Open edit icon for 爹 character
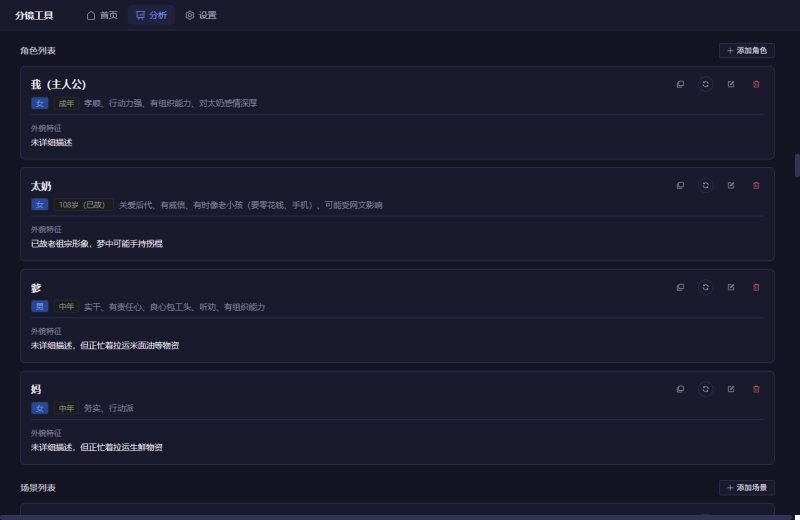800x520 pixels. tap(731, 287)
